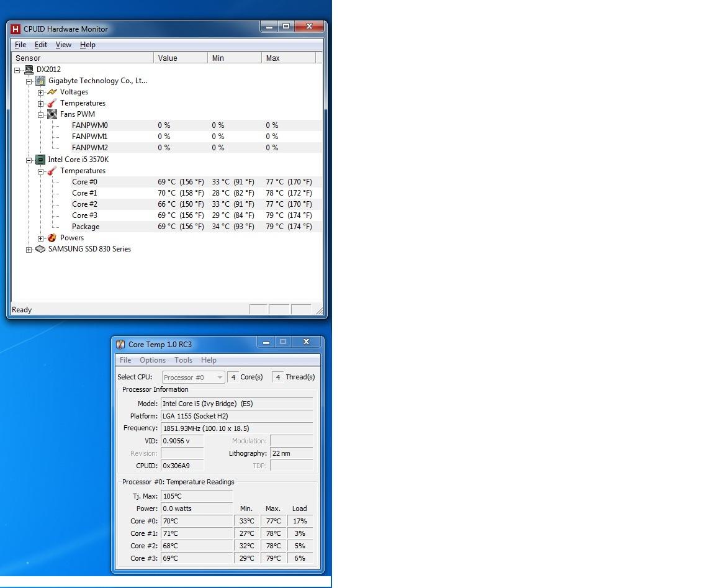Click the Value column header
Screen dimensions: 715x588
[181, 58]
